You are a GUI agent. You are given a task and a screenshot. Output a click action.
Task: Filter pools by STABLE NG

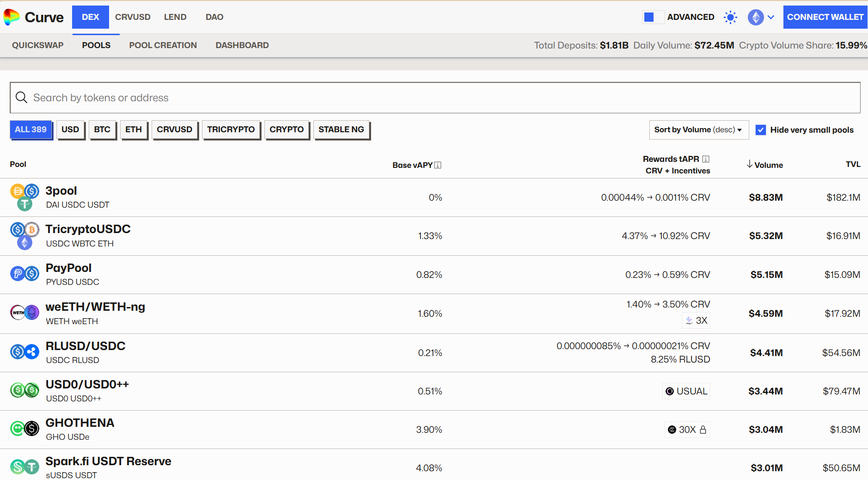tap(341, 129)
